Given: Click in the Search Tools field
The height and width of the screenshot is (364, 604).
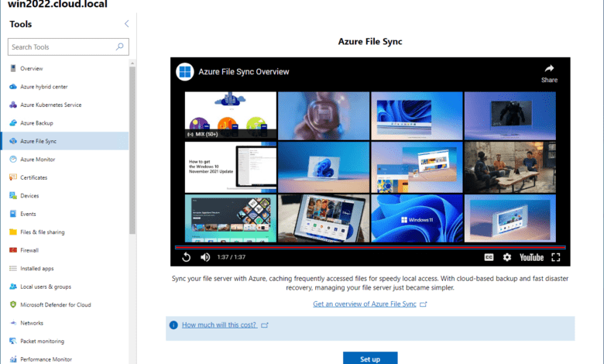Looking at the screenshot, I should point(68,46).
